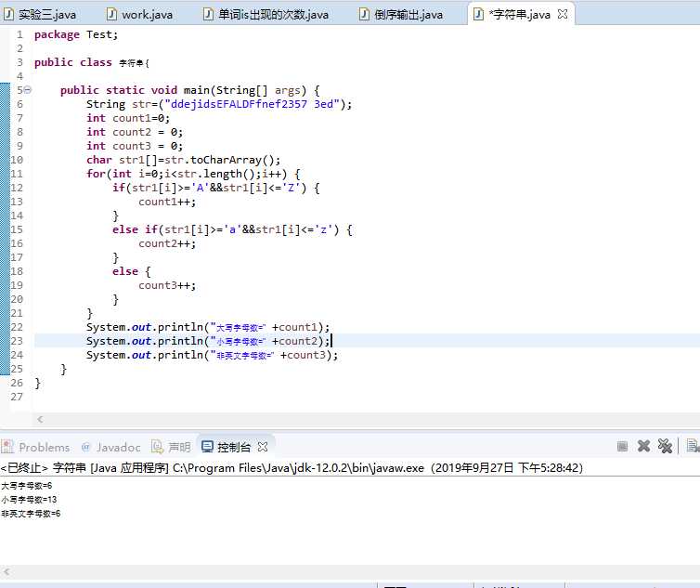
Task: Click the file icon on 字符串.java tab
Action: 478,14
